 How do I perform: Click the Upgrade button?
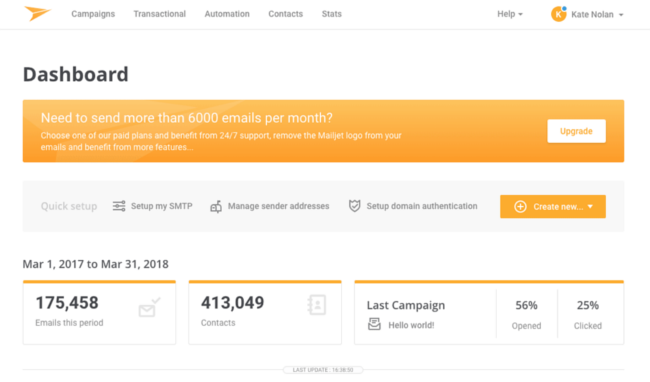coord(576,131)
